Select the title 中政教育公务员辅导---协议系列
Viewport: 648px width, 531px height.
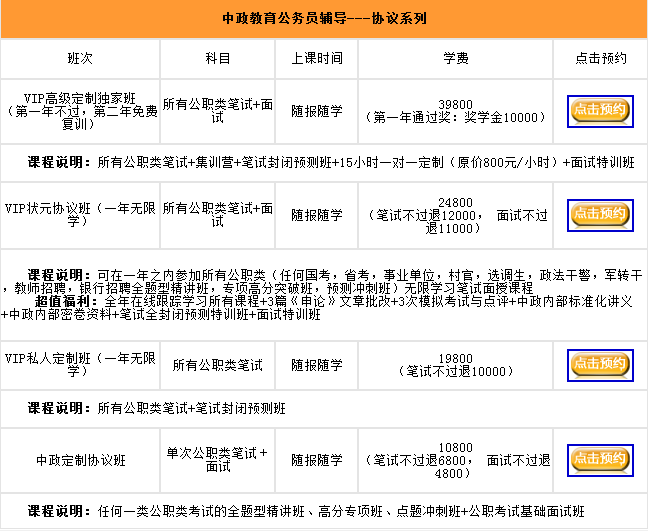coord(324,19)
